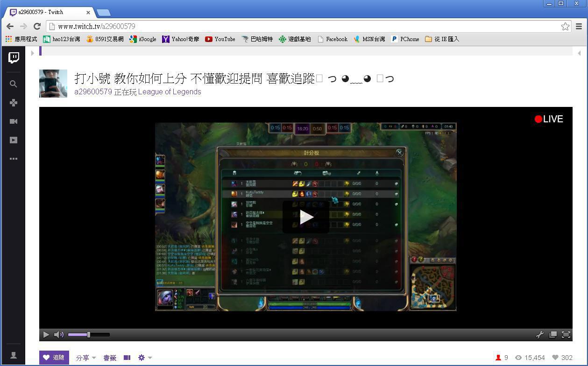
Task: Click the LIVE indicator on player
Action: (x=549, y=119)
